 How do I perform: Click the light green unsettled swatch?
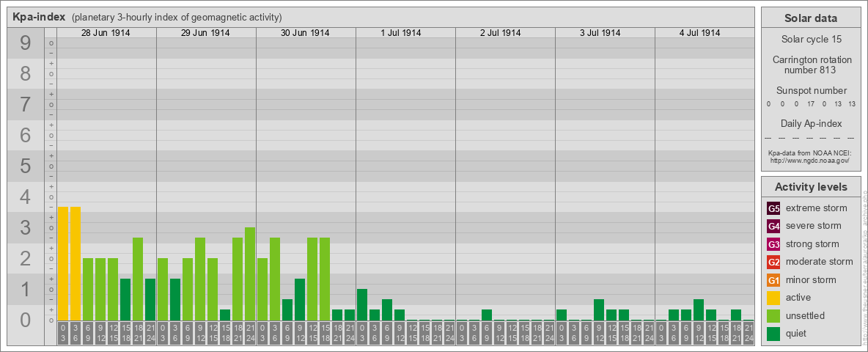point(773,316)
